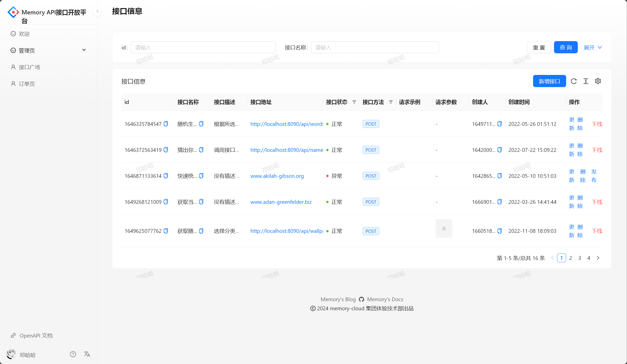The width and height of the screenshot is (627, 364).
Task: Open the help question mark icon
Action: pyautogui.click(x=73, y=354)
